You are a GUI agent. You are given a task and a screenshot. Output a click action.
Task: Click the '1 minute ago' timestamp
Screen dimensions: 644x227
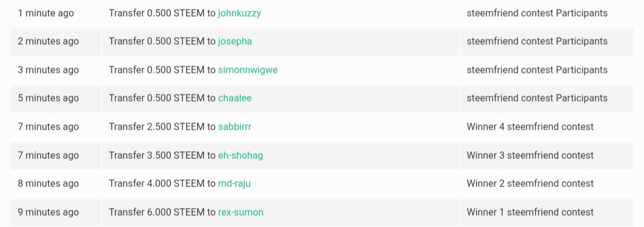[x=46, y=13]
